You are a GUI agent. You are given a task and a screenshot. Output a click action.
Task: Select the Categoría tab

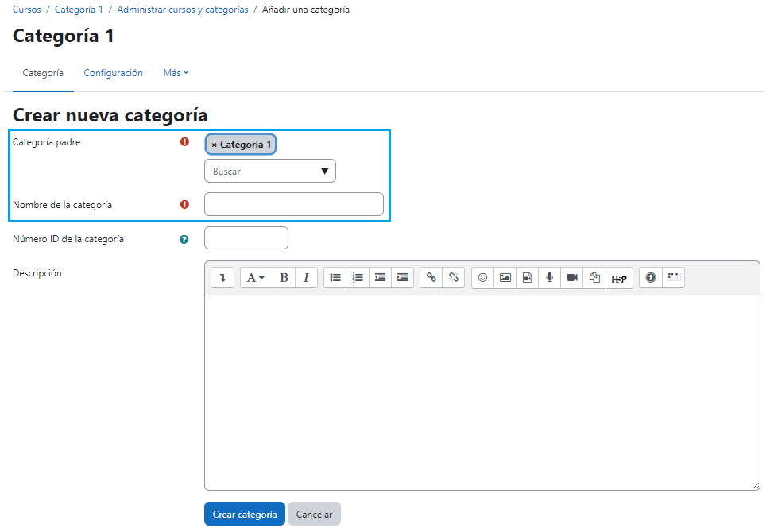coord(43,72)
